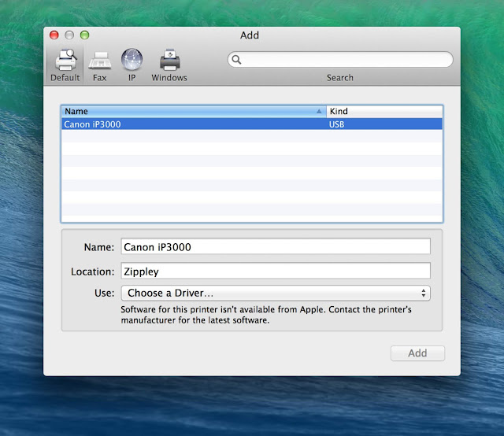Sort list by the Kind column header

click(384, 111)
